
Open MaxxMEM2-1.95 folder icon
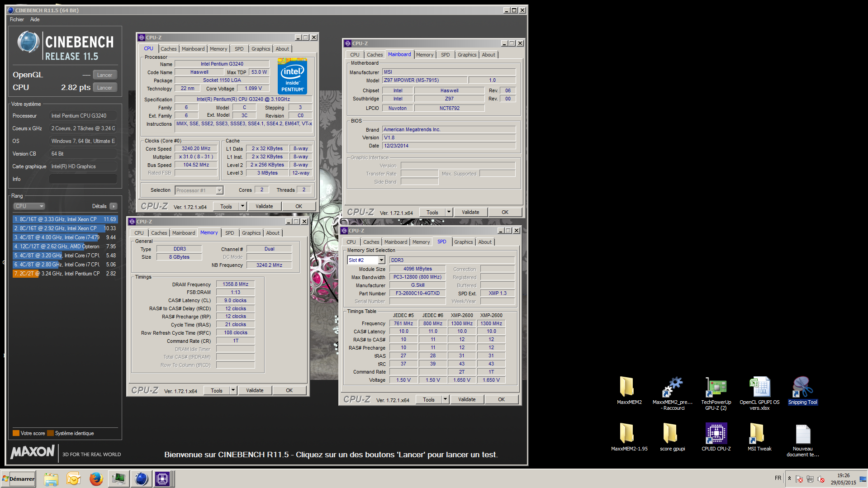click(x=627, y=433)
